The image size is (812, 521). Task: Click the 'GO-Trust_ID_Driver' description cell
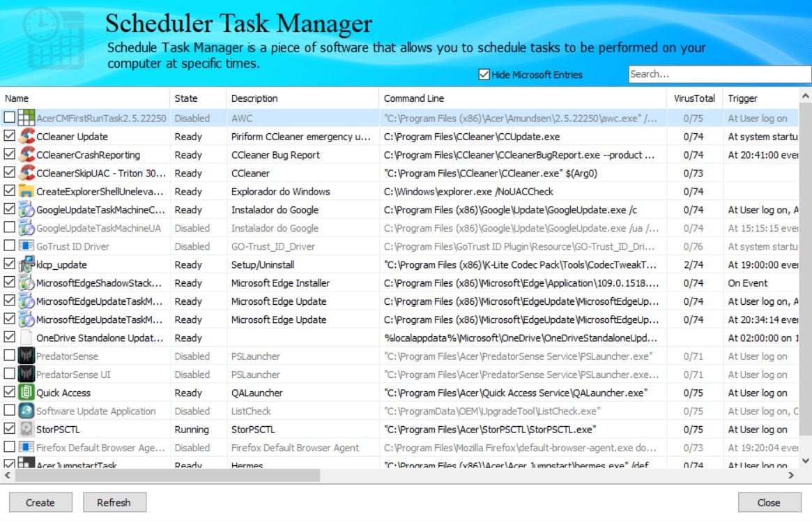coord(273,247)
